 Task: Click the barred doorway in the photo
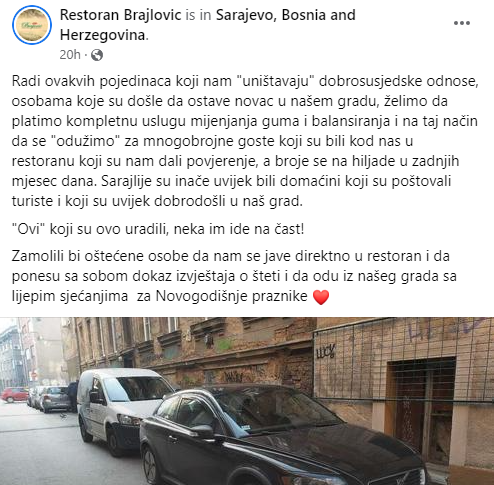pos(421,410)
